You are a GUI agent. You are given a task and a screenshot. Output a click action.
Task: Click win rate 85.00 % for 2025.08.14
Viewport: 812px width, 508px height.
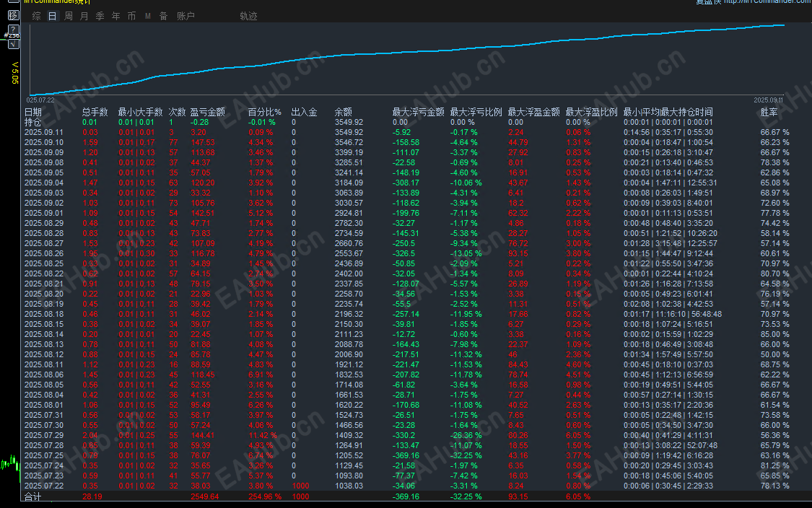coord(774,335)
